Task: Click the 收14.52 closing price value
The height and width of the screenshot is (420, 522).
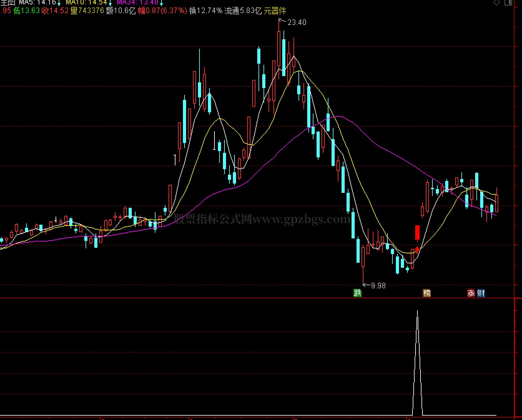Action: click(55, 11)
